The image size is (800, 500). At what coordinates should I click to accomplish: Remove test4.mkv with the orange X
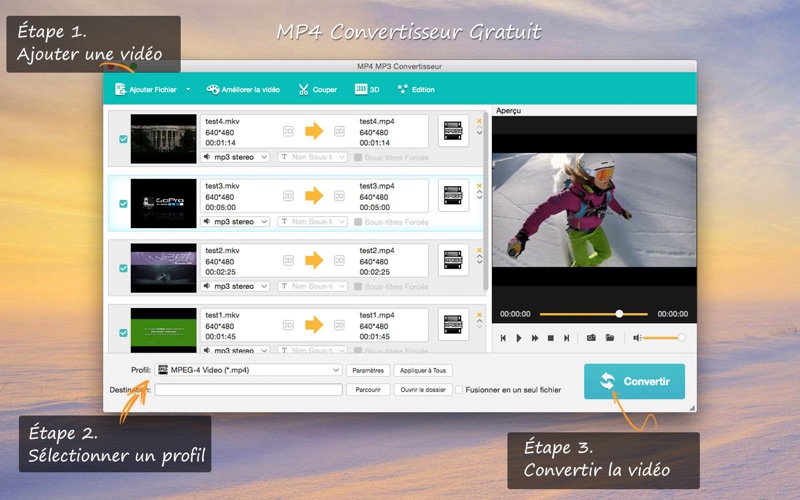pos(479,121)
